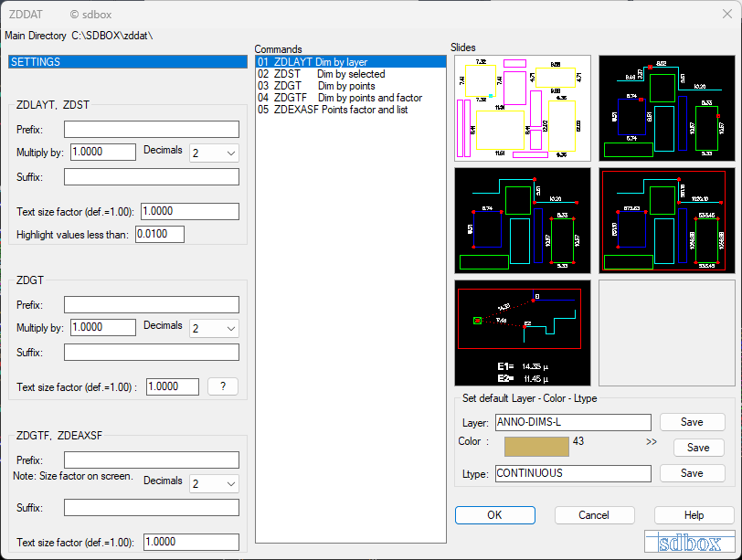Open the red-bordered slide thumbnail with large dimension values
This screenshot has width=742, height=560.
667,220
